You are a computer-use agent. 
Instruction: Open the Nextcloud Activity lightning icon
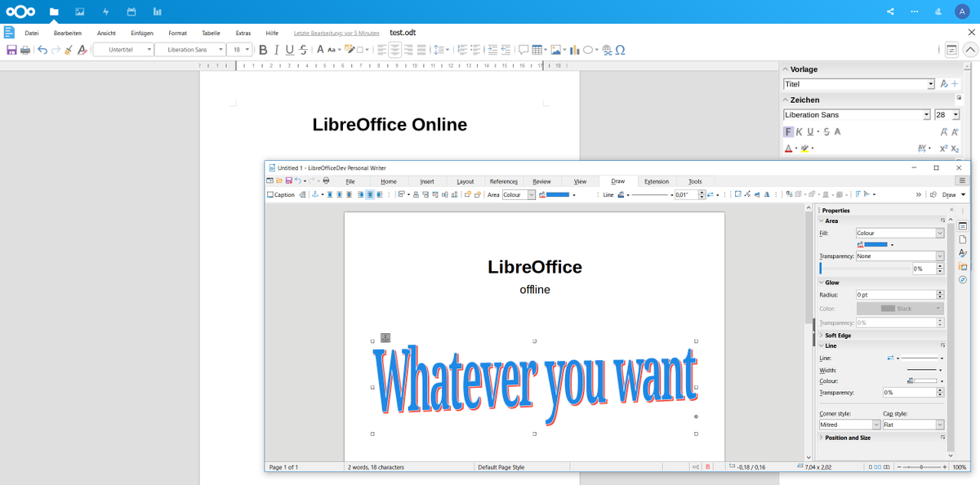pyautogui.click(x=105, y=11)
